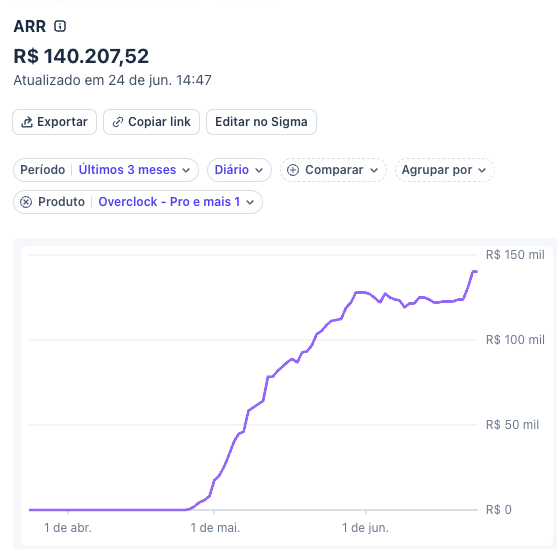
Task: Click the R$ 0 axis label
Action: (x=498, y=510)
